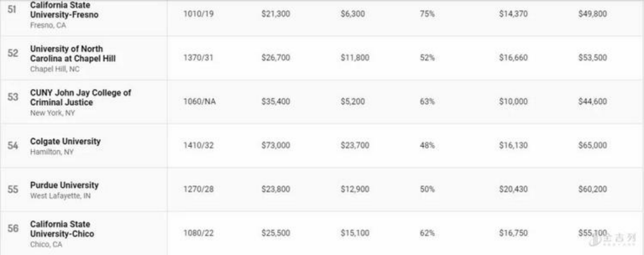Select the $65,000 salary figure
644x255 pixels.
coord(592,146)
